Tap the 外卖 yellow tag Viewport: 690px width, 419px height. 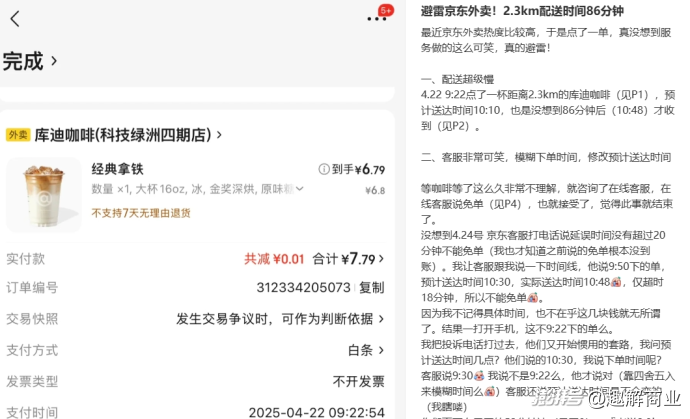point(18,135)
